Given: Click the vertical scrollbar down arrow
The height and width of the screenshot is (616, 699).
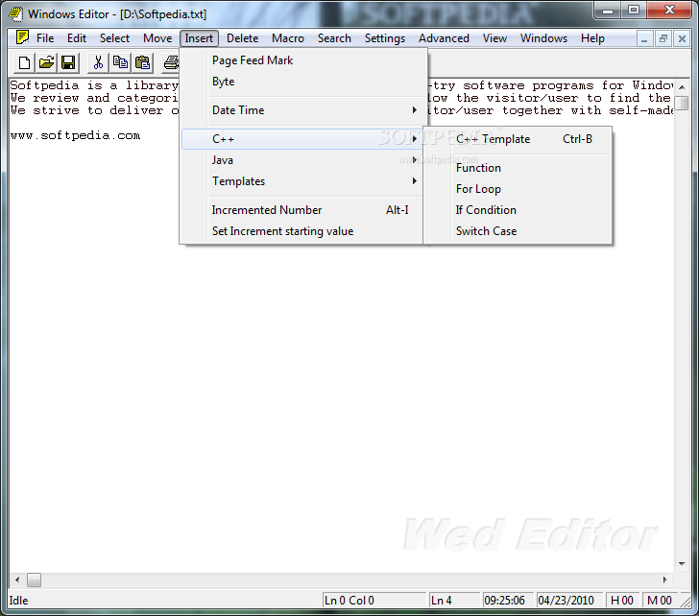Looking at the screenshot, I should (682, 564).
